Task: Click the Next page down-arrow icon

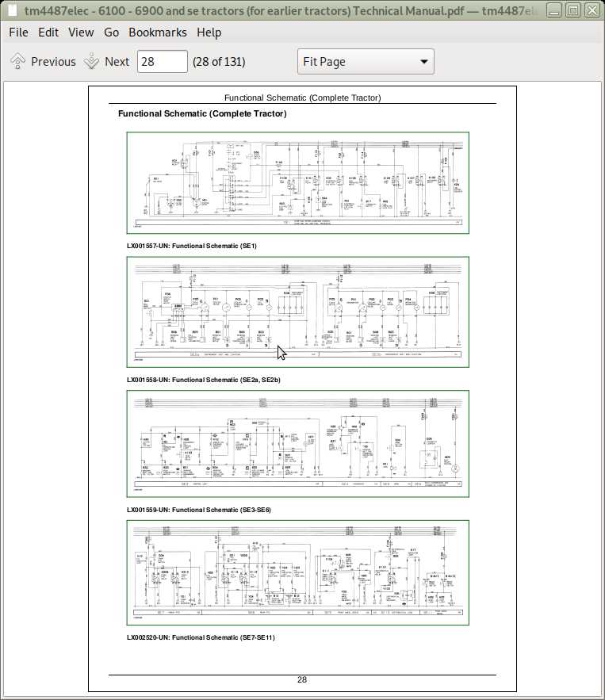Action: tap(91, 61)
